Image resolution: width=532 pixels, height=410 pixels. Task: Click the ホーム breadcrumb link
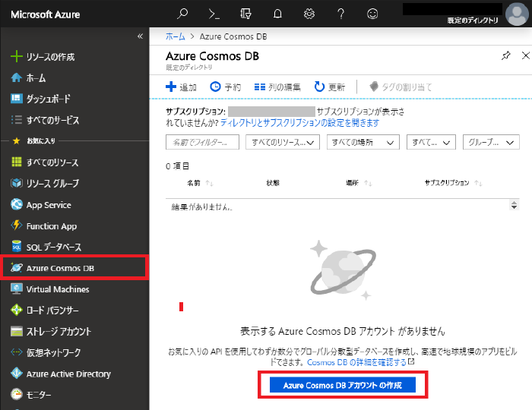[176, 36]
